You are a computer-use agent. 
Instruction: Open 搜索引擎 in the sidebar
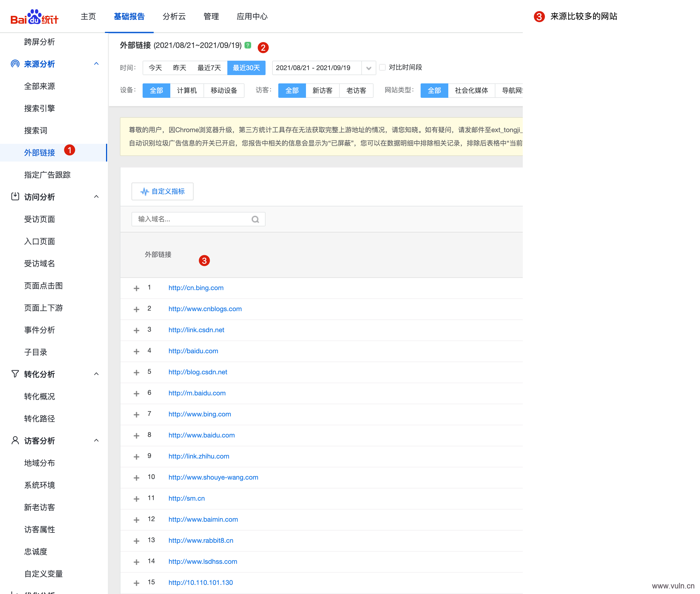pyautogui.click(x=39, y=108)
